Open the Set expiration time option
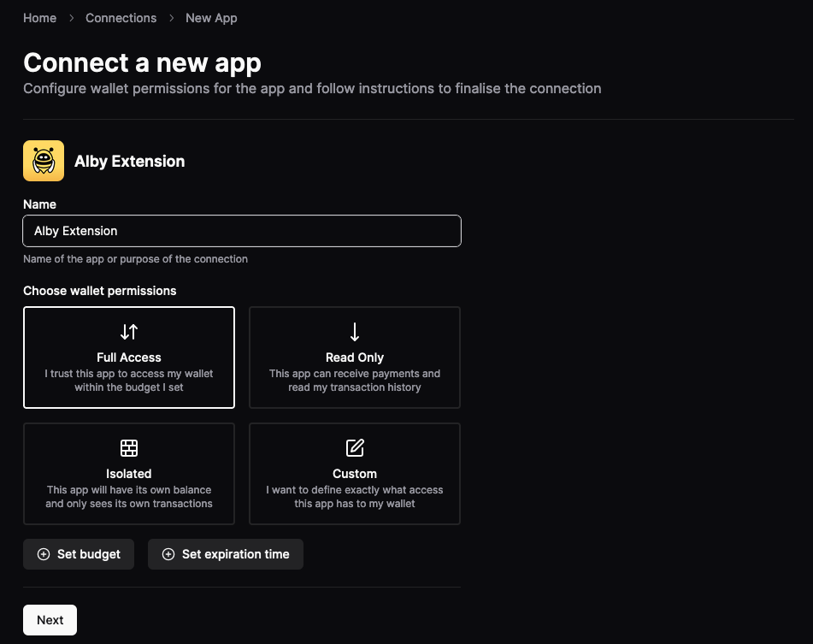The image size is (813, 644). 225,554
